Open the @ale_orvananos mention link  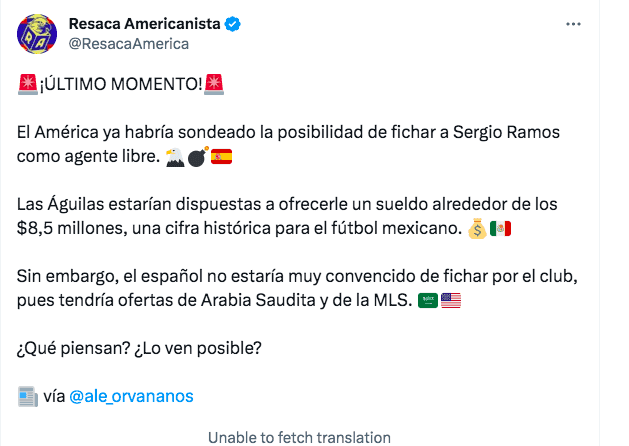click(131, 396)
